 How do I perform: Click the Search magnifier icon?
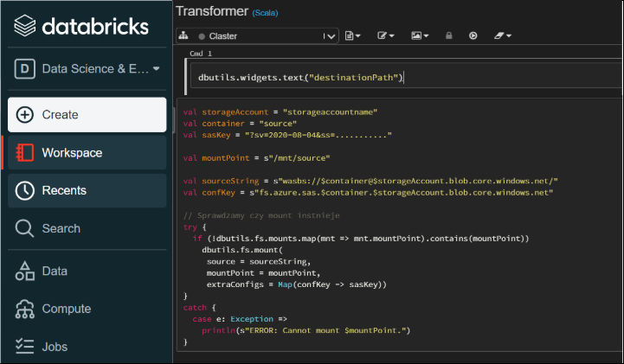(x=25, y=228)
